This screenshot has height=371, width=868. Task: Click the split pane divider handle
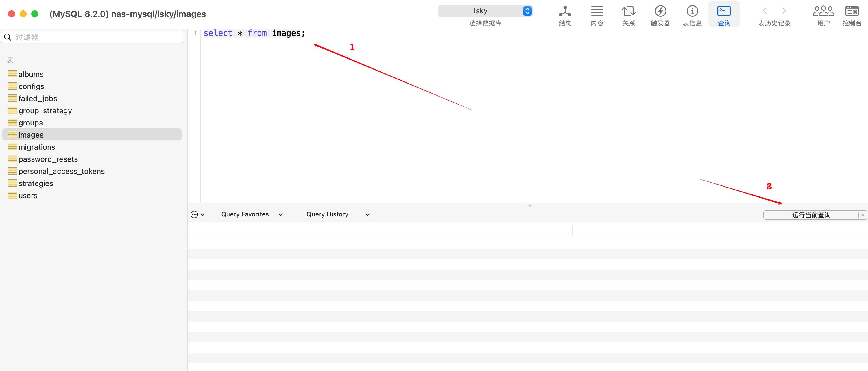(530, 206)
